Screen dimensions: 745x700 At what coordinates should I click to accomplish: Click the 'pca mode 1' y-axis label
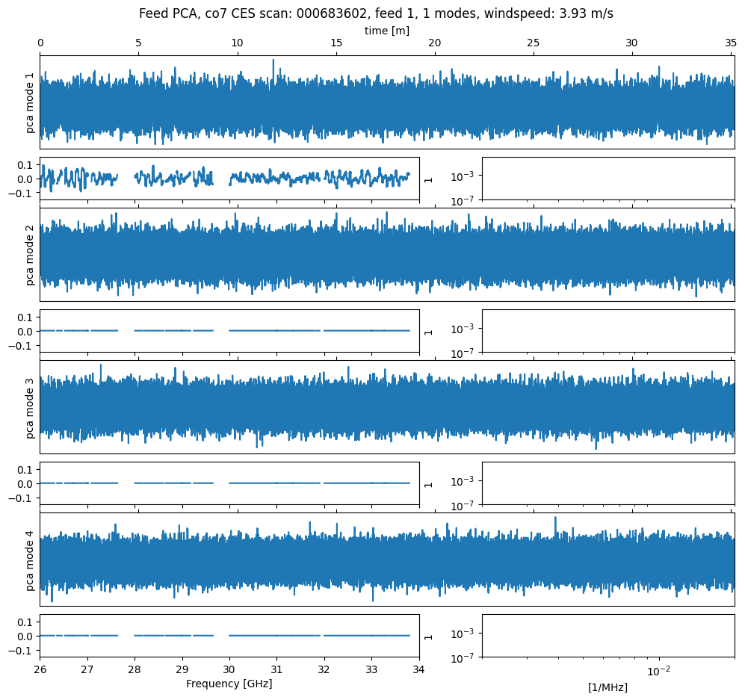pos(30,102)
